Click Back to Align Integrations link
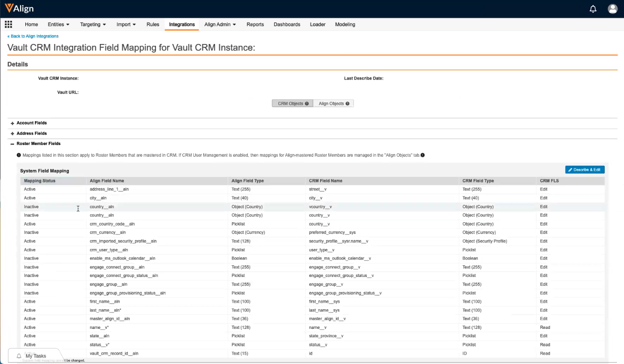The height and width of the screenshot is (364, 624). pyautogui.click(x=33, y=36)
